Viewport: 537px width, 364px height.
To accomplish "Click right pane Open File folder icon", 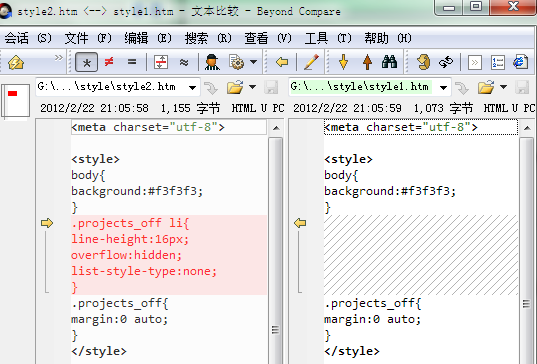I will click(x=486, y=87).
